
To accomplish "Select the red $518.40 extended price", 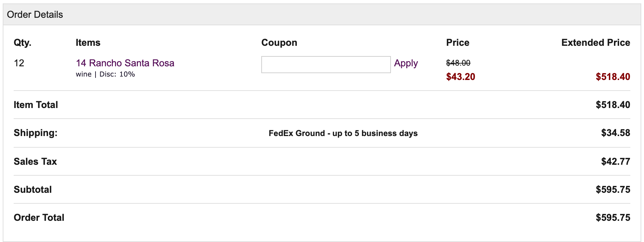I will (x=613, y=77).
